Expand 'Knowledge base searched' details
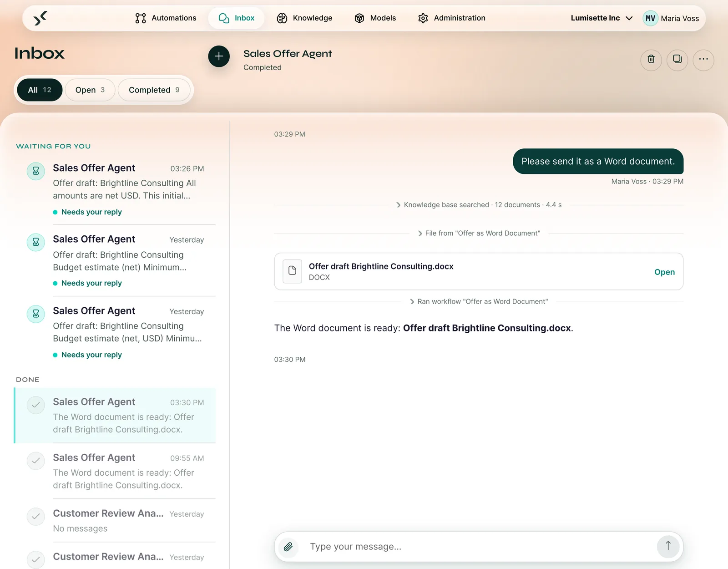The image size is (728, 569). point(479,205)
